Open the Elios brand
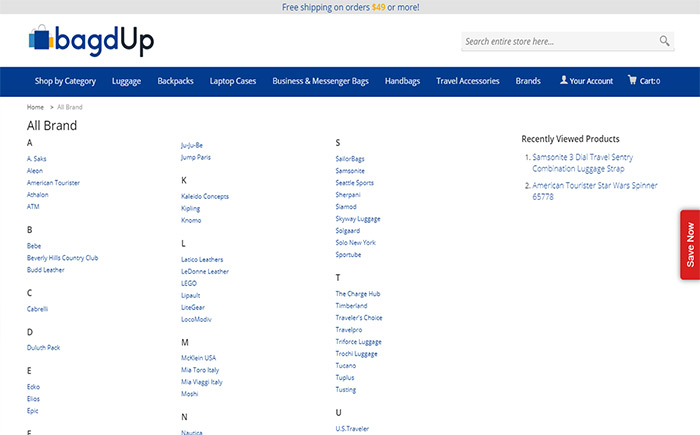This screenshot has height=435, width=700. click(33, 399)
